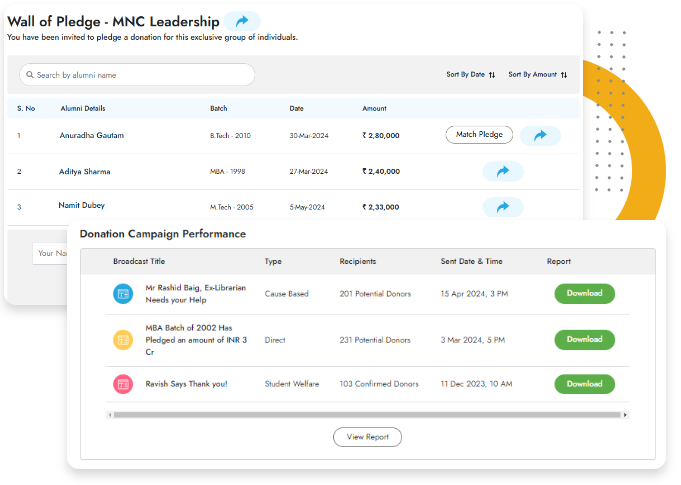Share Aditya Sharma's pledge row

[503, 172]
